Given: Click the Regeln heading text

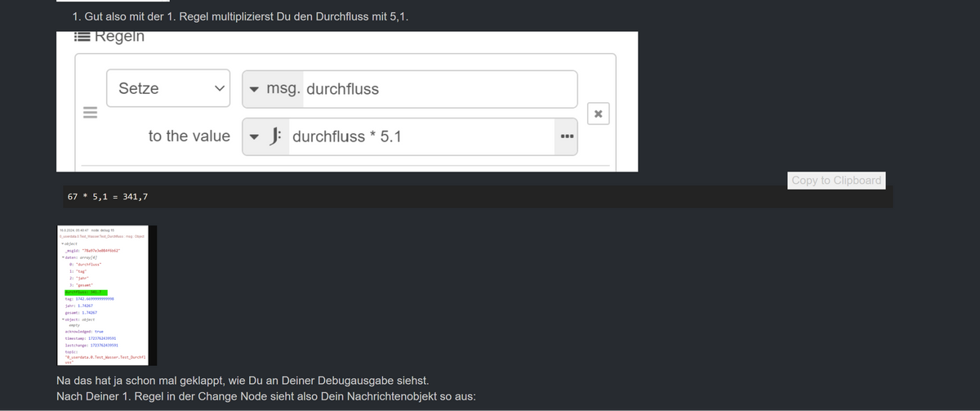Looking at the screenshot, I should [x=119, y=37].
